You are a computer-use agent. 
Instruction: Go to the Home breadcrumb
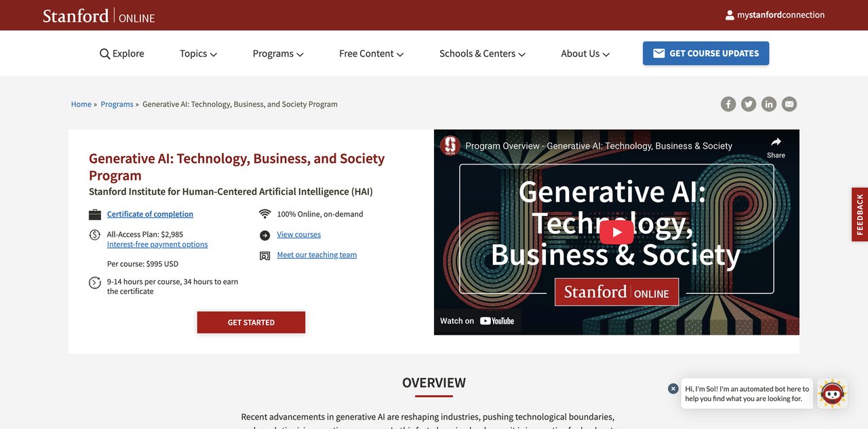(x=81, y=104)
